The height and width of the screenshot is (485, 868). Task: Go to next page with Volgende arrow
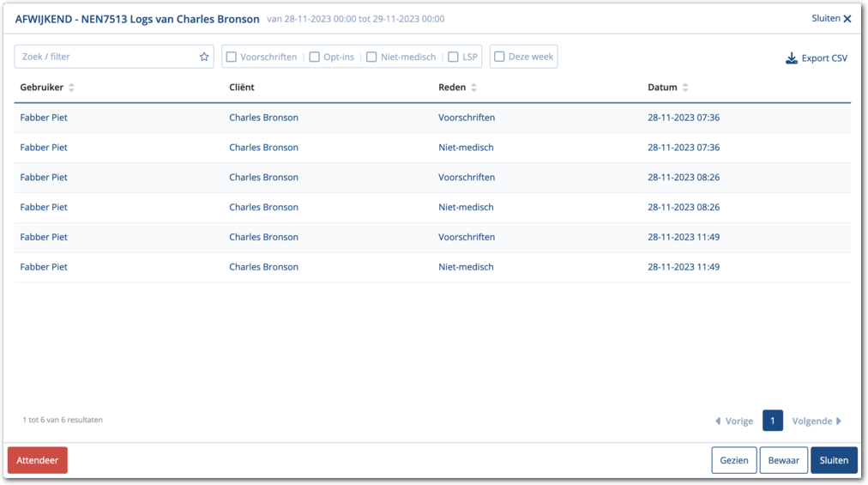click(838, 421)
